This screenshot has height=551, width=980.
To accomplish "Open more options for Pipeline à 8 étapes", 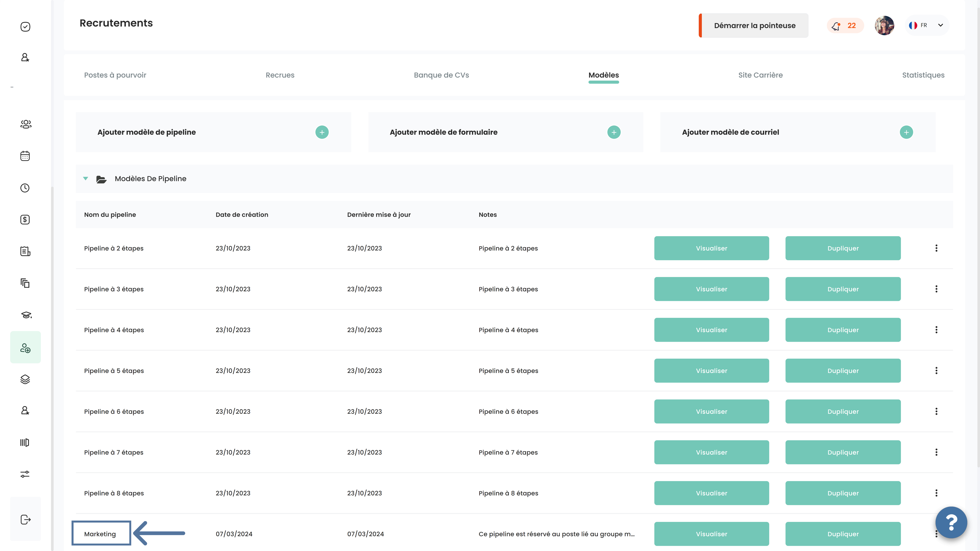I will pos(936,493).
